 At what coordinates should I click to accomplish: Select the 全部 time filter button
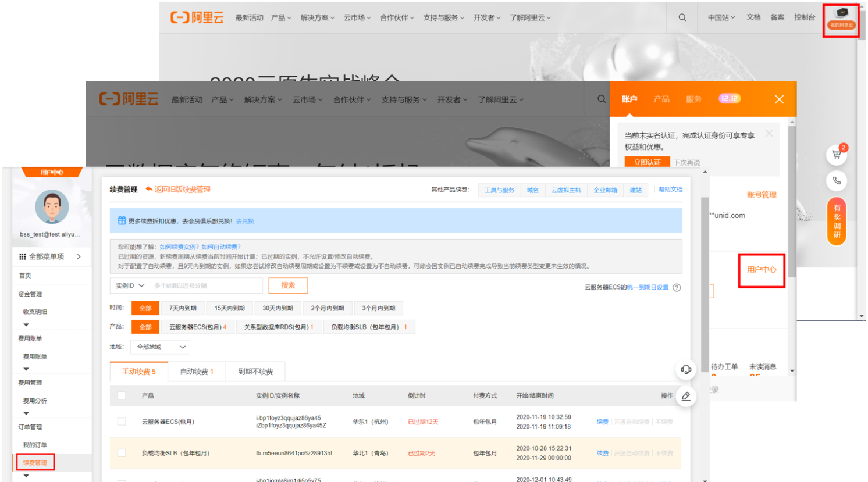click(x=145, y=308)
